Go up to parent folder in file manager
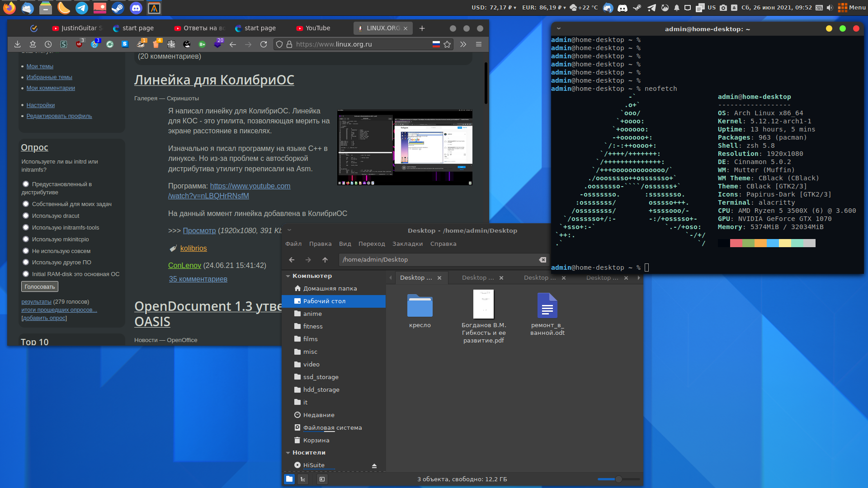868x488 pixels. click(x=325, y=260)
